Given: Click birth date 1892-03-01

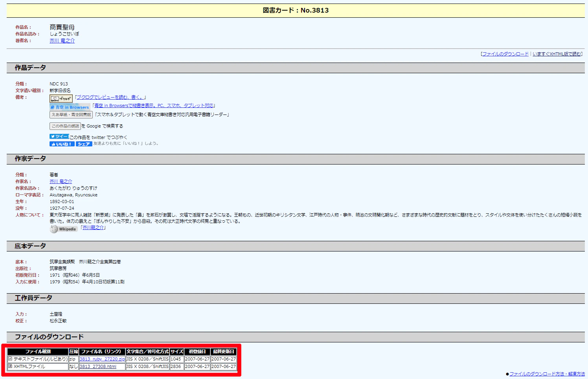Looking at the screenshot, I should click(62, 202).
